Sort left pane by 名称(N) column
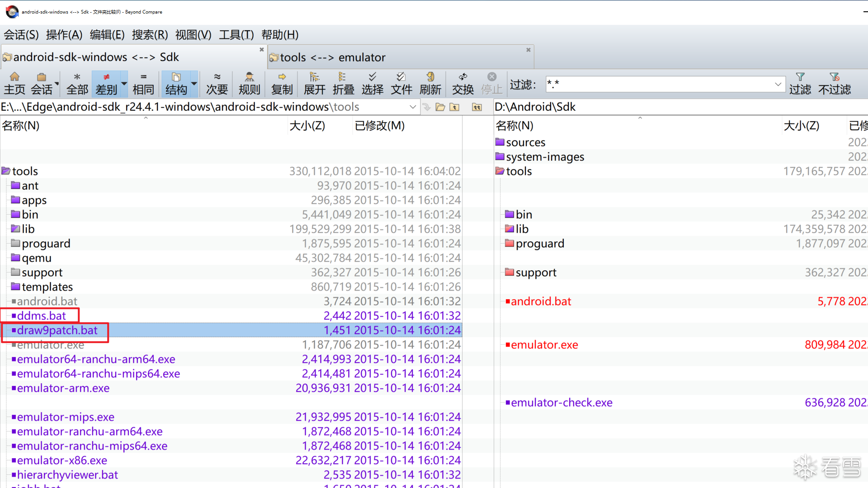 coord(144,126)
